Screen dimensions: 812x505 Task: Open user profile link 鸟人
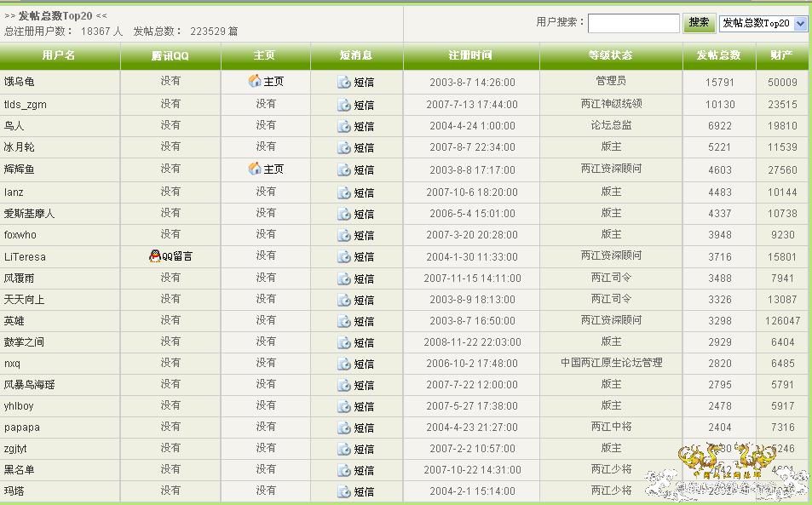point(14,126)
